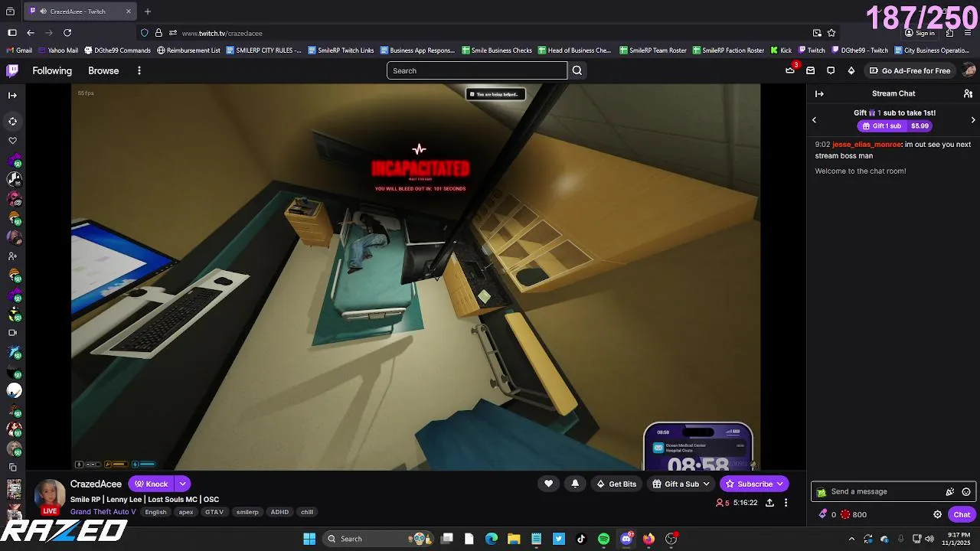Open Whispers speech bubble icon
Screen dimensions: 980x551
pos(831,70)
